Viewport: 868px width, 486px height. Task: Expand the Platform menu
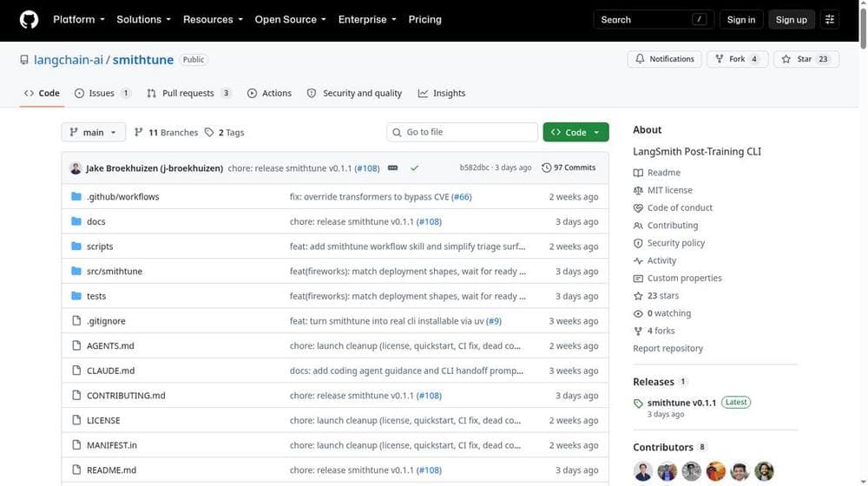tap(79, 19)
